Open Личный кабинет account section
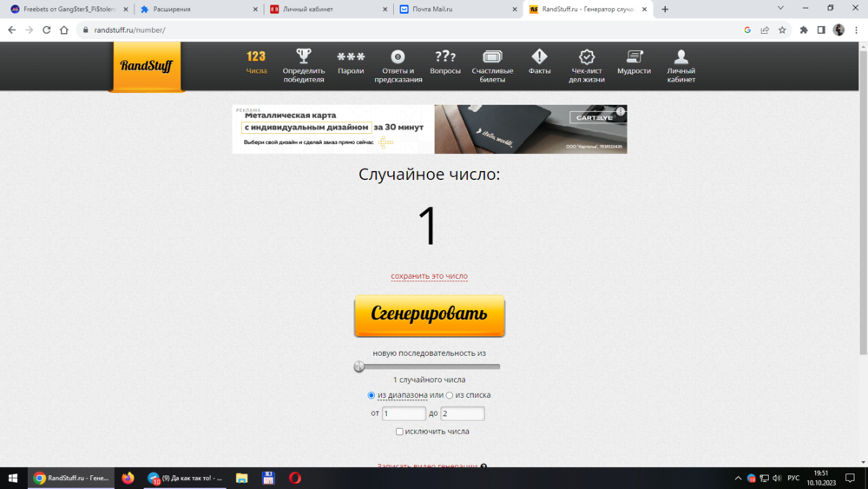 point(681,65)
